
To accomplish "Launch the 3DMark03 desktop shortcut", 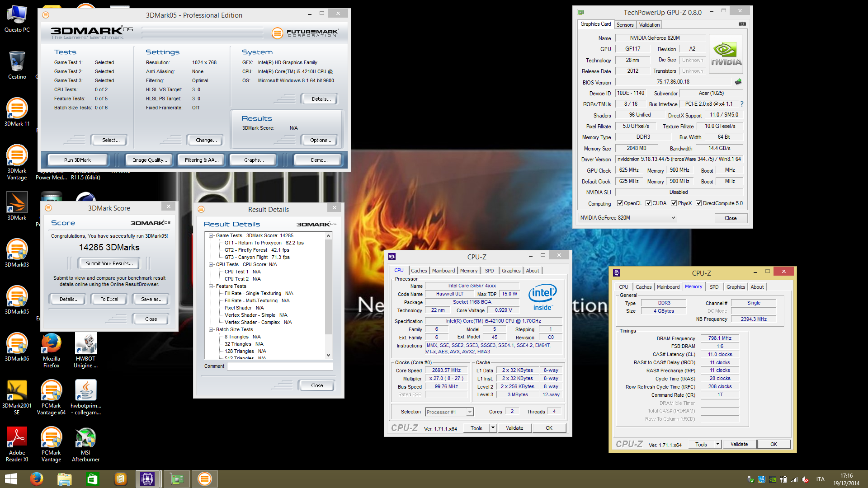I will tap(17, 253).
